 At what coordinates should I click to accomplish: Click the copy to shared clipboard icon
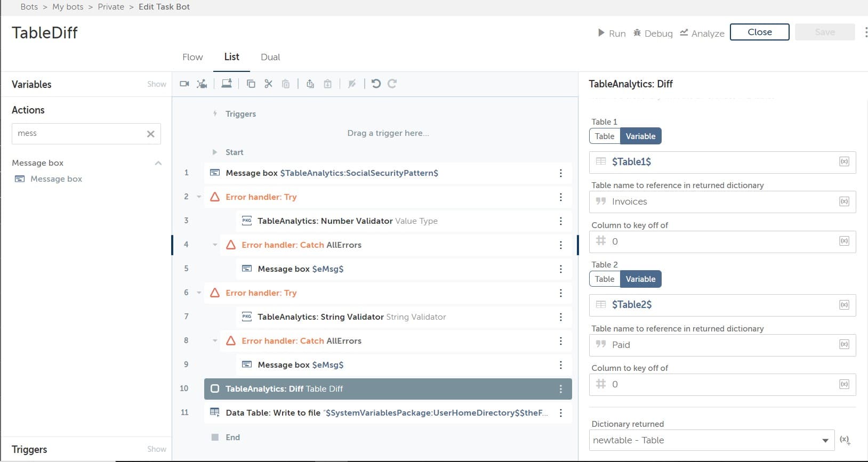pos(310,84)
